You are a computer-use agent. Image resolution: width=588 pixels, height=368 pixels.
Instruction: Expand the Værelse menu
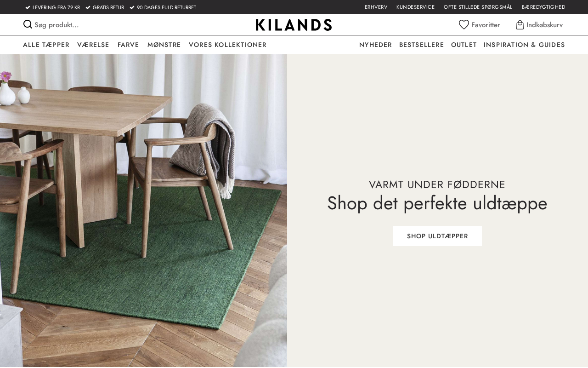click(93, 45)
